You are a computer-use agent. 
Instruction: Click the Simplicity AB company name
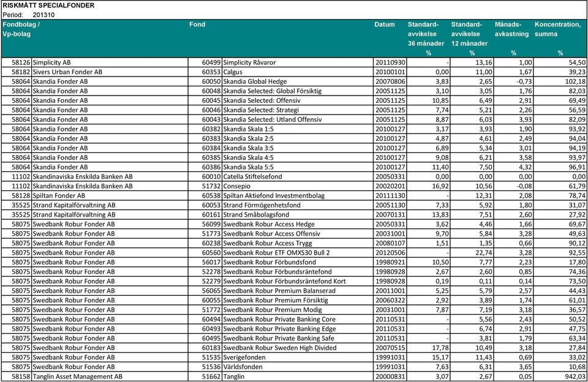[51, 62]
